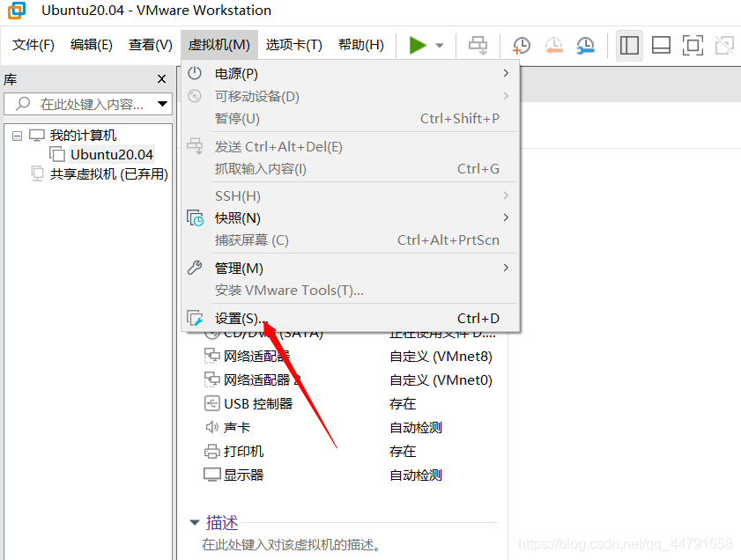Click the 暂停(U) menu entry

(x=351, y=119)
